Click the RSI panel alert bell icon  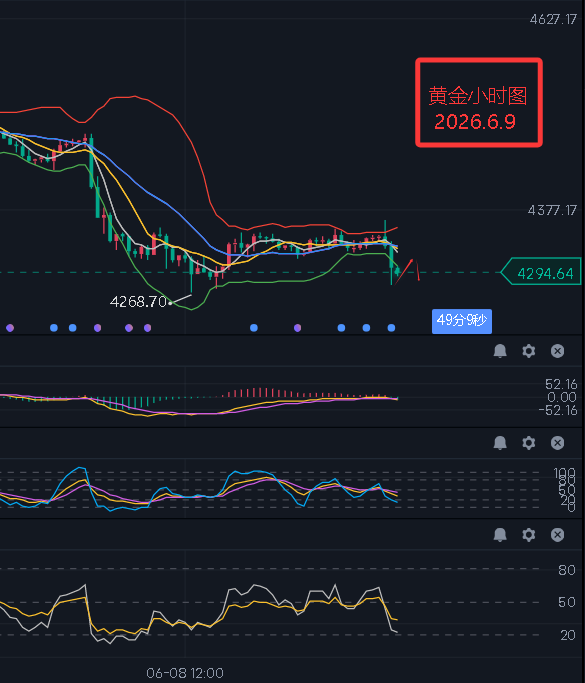(x=500, y=534)
